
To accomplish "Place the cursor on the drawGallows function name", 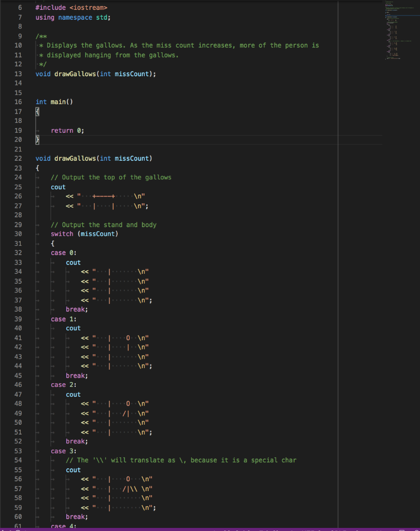I will pyautogui.click(x=76, y=158).
